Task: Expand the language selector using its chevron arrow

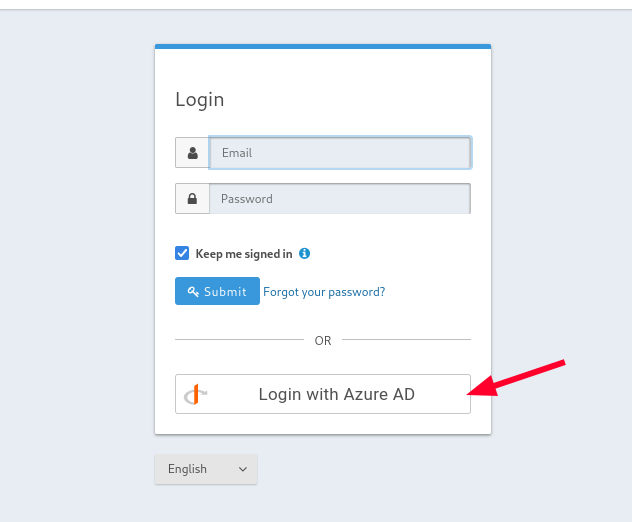Action: pyautogui.click(x=243, y=469)
